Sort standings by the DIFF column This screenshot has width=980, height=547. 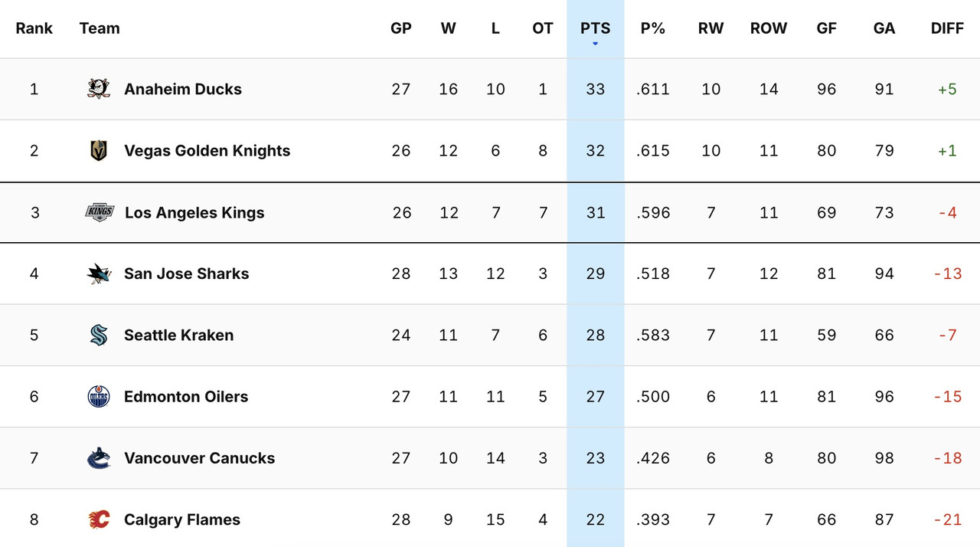947,28
